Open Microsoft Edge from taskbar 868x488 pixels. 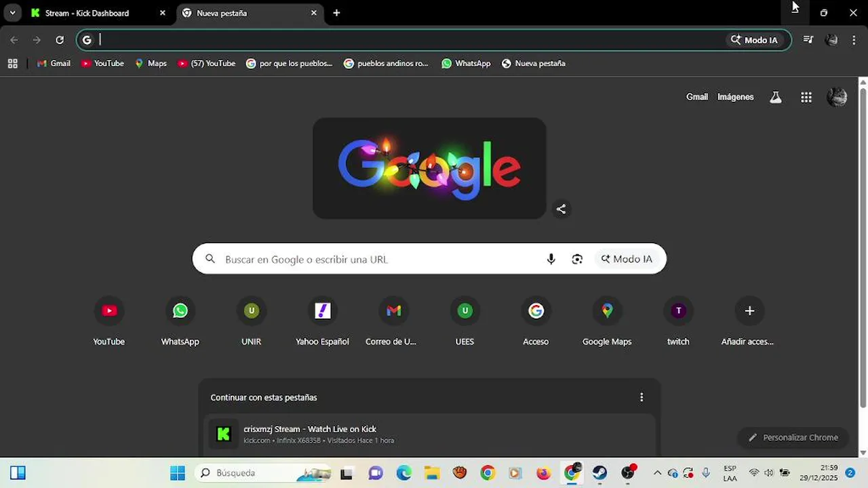(403, 473)
